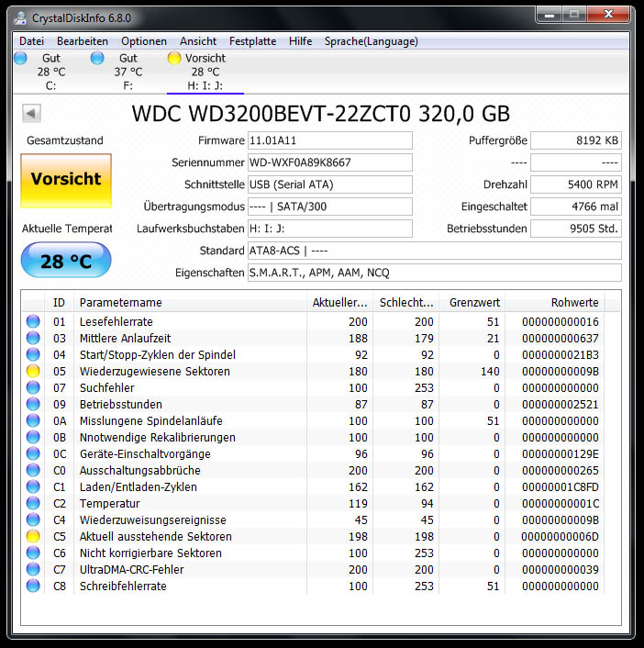Click status icon for Misslungene Spindelanläufe

[x=33, y=420]
